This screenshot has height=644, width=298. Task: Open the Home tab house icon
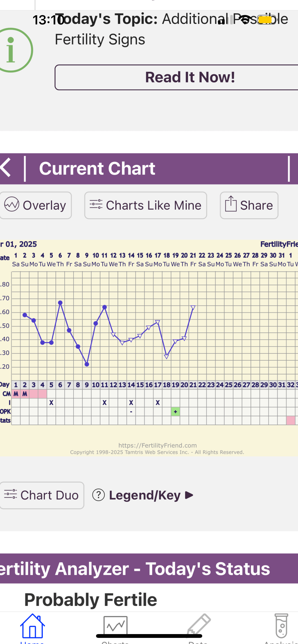(32, 626)
